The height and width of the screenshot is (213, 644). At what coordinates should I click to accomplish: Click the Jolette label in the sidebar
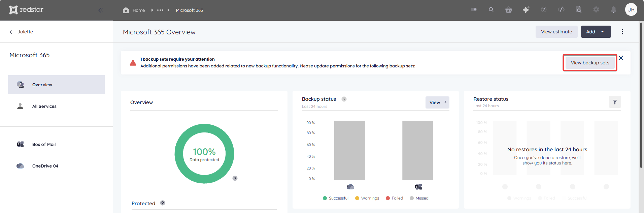coord(25,32)
